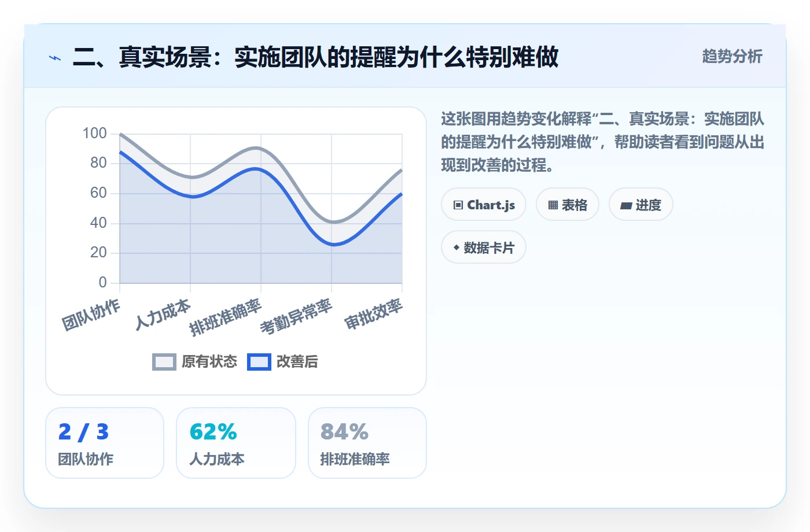Click the lightning bolt icon beside the title

pos(55,58)
